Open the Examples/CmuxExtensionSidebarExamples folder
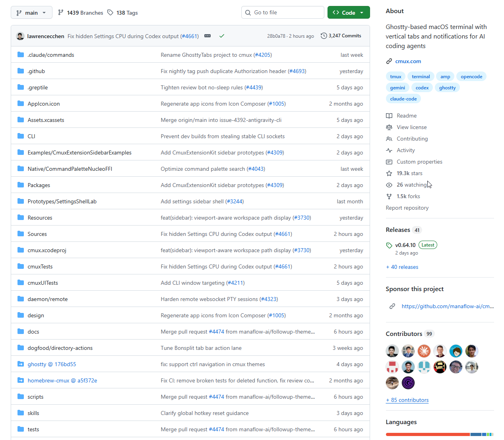Viewport: 504px width, 440px height. coord(79,152)
